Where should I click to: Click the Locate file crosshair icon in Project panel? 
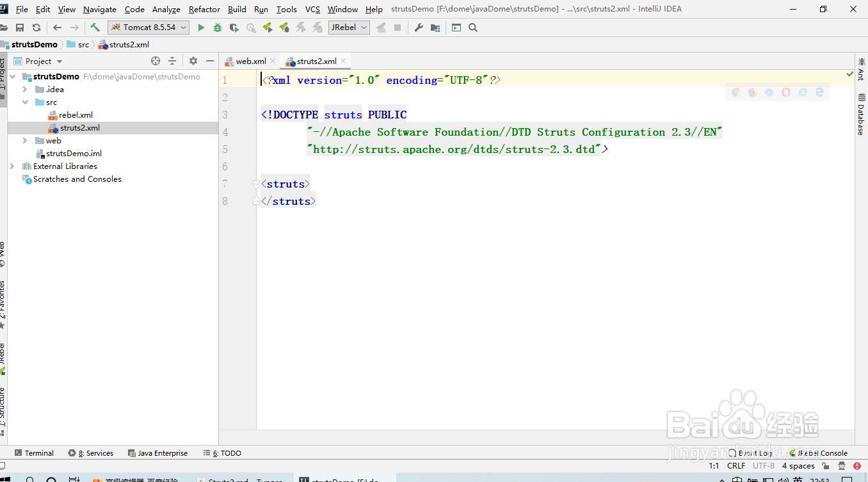click(156, 61)
